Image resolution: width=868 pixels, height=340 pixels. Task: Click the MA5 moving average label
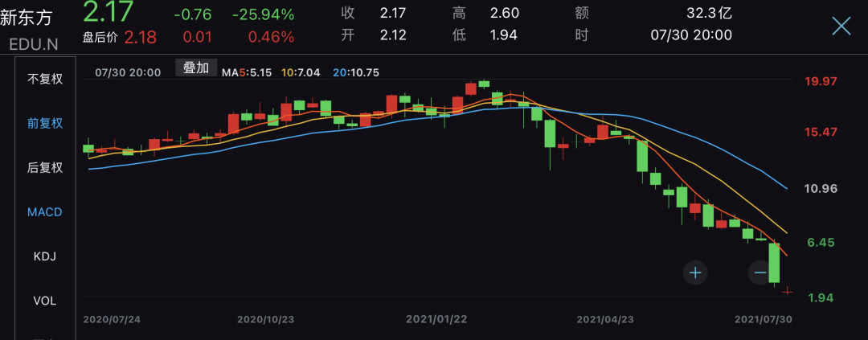tap(244, 72)
